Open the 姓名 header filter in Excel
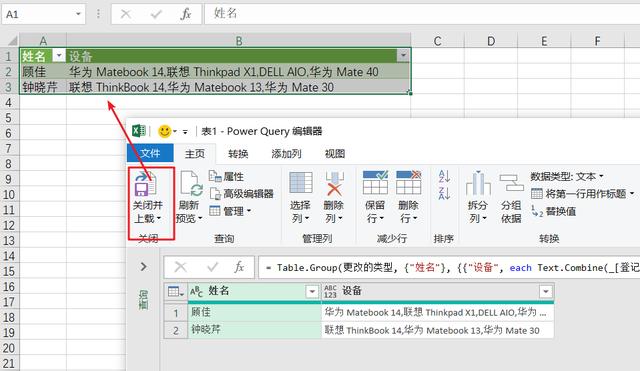Image resolution: width=640 pixels, height=371 pixels. [59, 56]
